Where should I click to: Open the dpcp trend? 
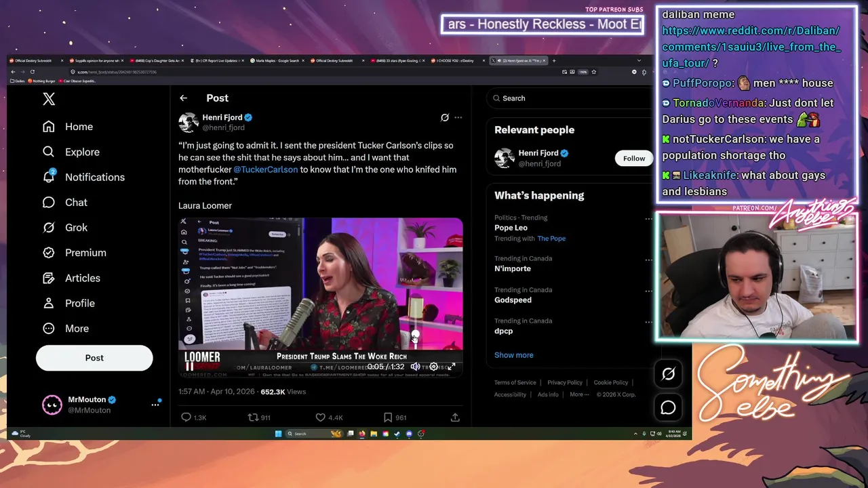(x=503, y=331)
